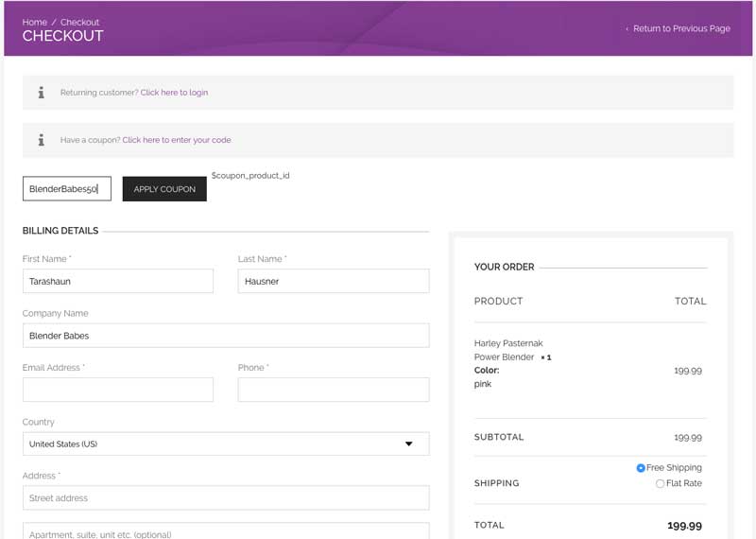This screenshot has height=539, width=756.
Task: Go to Home breadcrumb
Action: point(34,22)
